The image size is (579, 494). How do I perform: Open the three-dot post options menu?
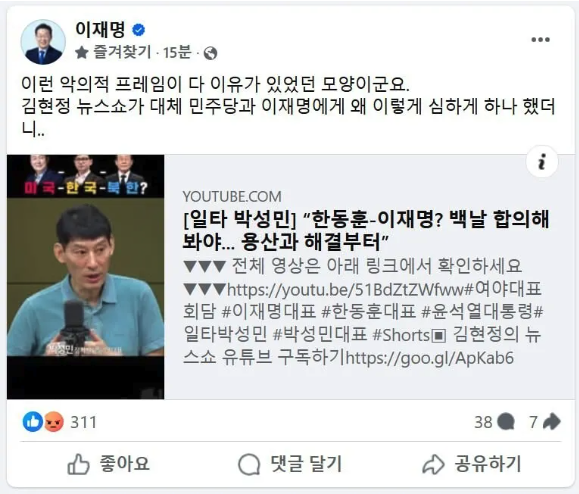pos(540,40)
